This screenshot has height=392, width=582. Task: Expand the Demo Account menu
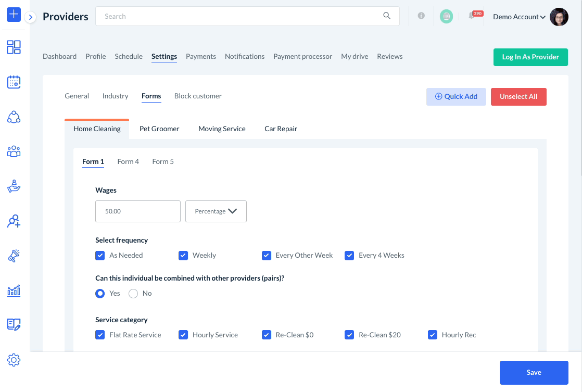[519, 17]
